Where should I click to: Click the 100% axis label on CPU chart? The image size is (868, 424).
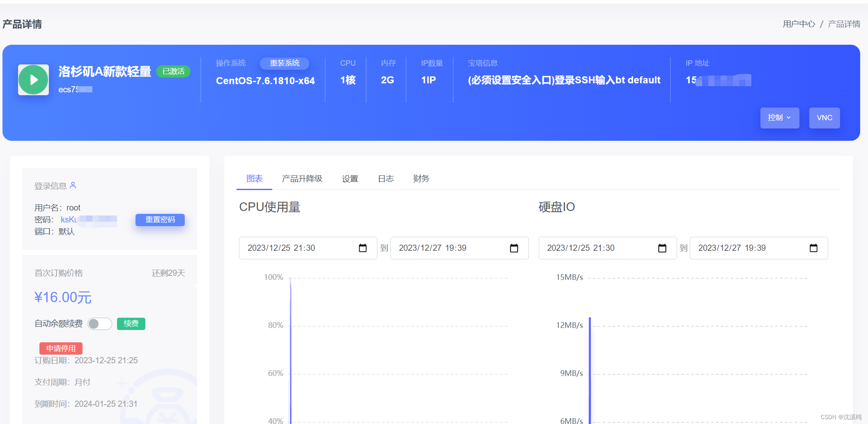(273, 277)
